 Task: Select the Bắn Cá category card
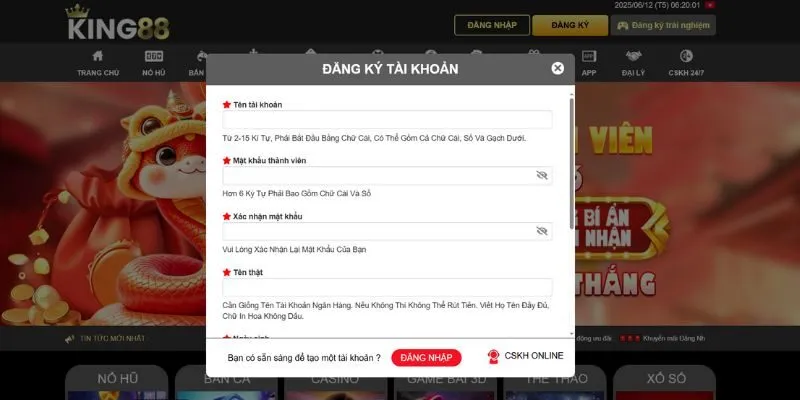point(227,383)
